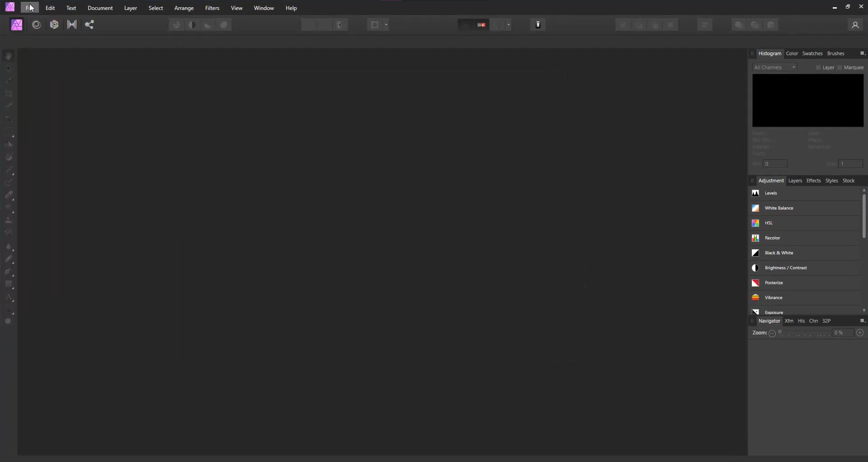Open the Help menu
The height and width of the screenshot is (462, 868).
click(292, 8)
